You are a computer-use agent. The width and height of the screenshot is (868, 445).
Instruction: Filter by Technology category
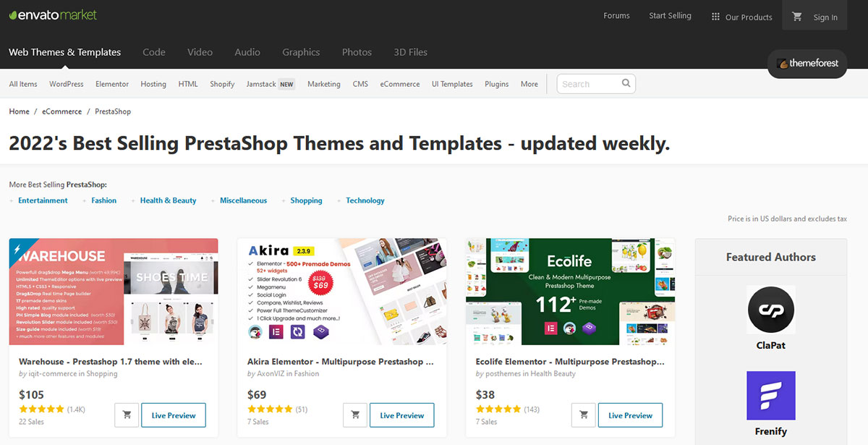pyautogui.click(x=365, y=200)
